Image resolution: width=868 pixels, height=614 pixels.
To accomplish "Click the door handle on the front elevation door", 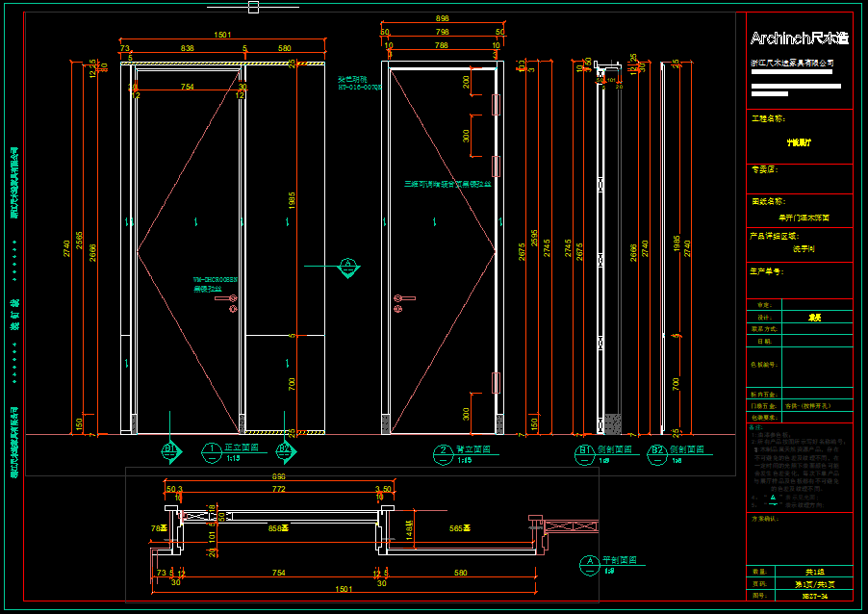I will [232, 303].
